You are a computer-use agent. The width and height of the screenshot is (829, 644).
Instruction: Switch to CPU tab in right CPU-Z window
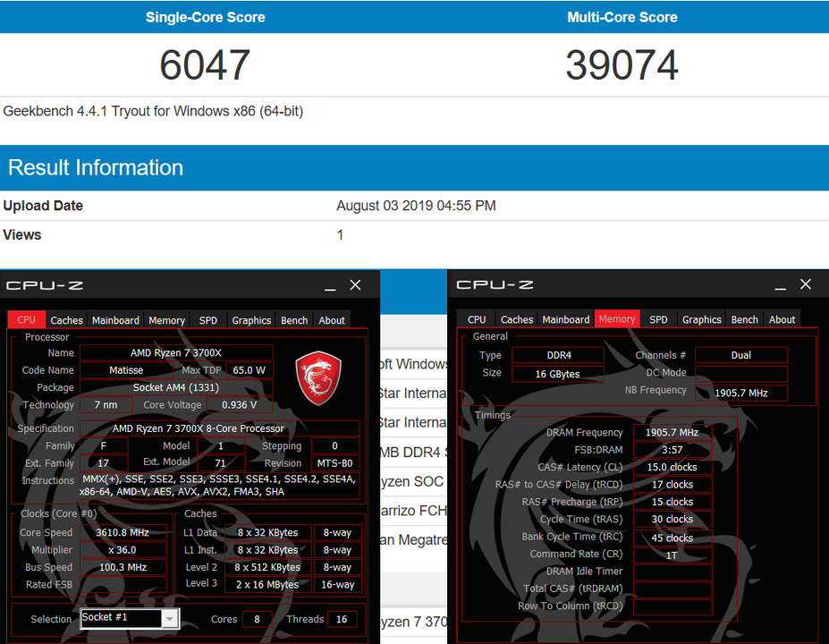pos(477,319)
